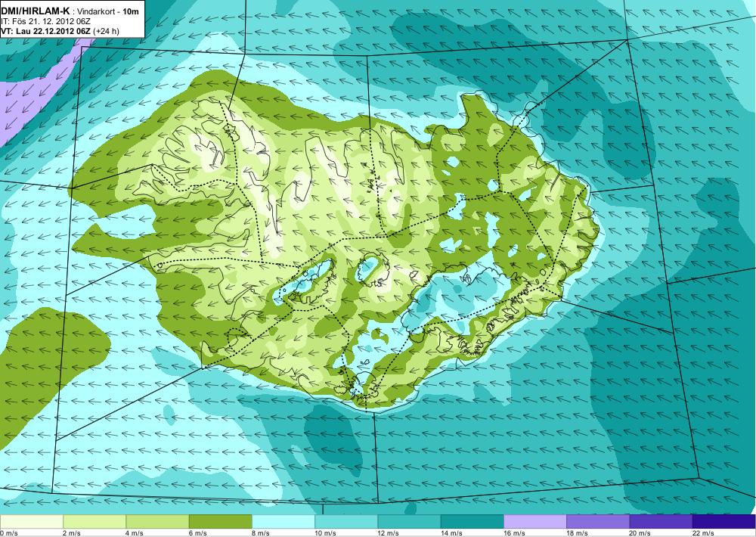This screenshot has width=756, height=537.
Task: Select the '12 m/s' legend label
Action: pos(389,533)
